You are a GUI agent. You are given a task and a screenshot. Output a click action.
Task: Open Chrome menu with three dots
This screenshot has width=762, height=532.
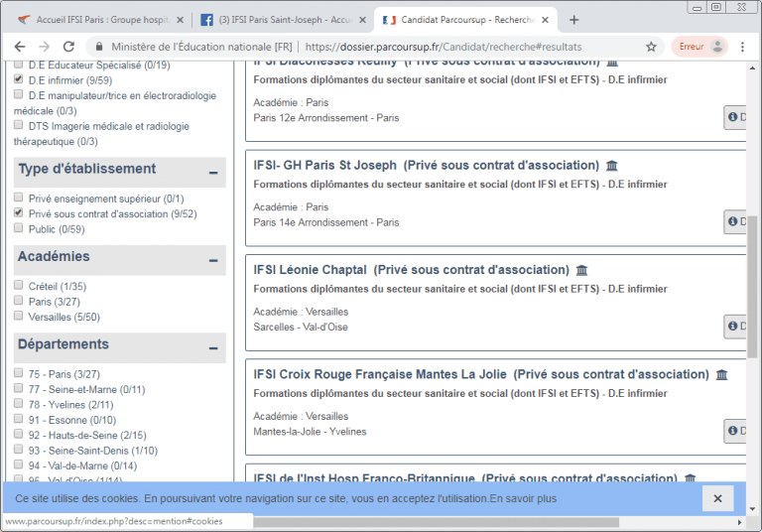pos(742,47)
